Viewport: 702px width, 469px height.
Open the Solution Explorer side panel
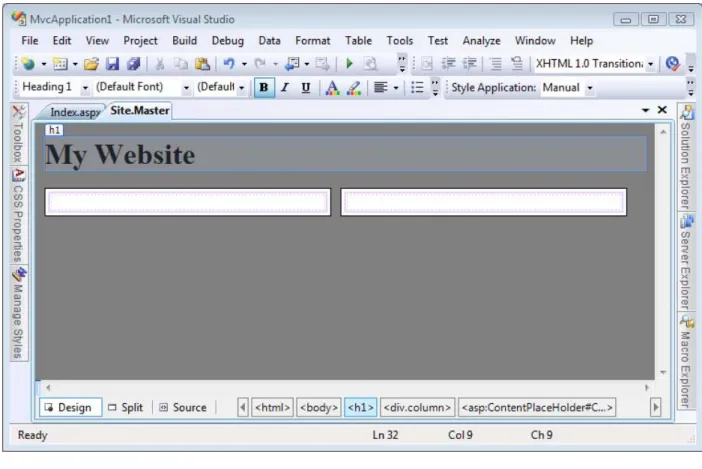[685, 158]
